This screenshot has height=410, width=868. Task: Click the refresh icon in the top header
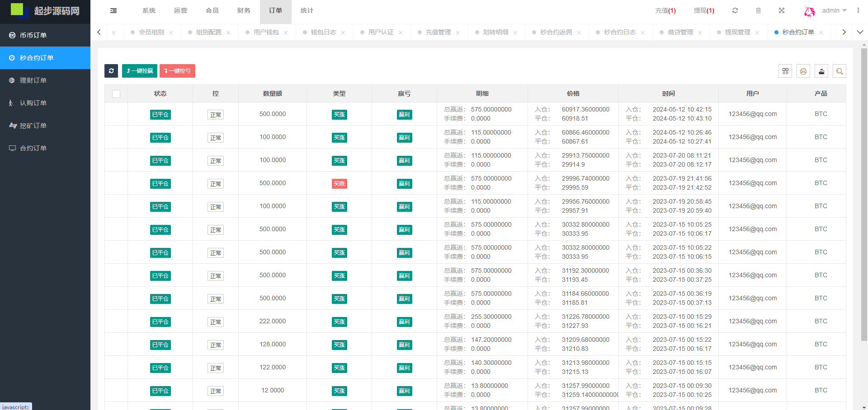[x=735, y=11]
